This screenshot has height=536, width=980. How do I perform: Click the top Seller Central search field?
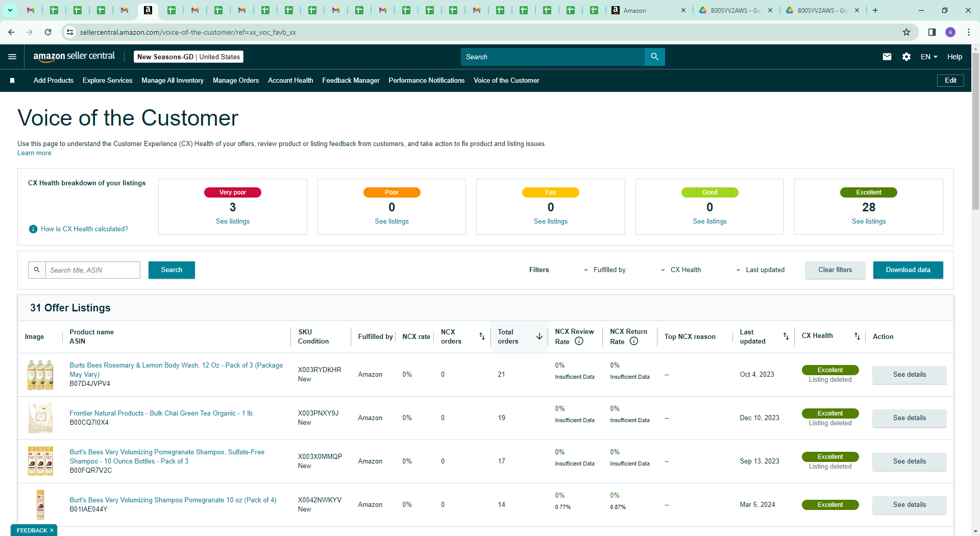(553, 57)
